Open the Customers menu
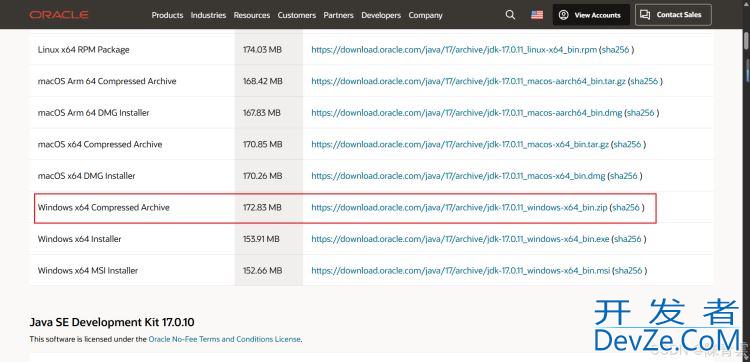Viewport: 750px width, 362px height. pos(297,15)
